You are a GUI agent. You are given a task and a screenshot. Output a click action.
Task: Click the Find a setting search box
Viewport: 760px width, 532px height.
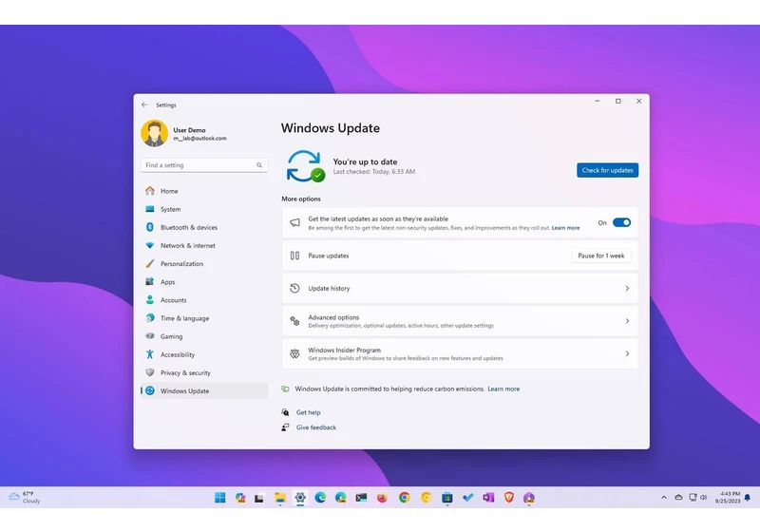click(204, 165)
